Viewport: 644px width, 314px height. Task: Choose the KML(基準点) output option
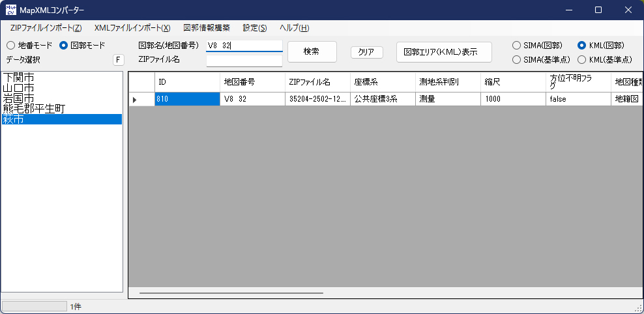click(582, 59)
